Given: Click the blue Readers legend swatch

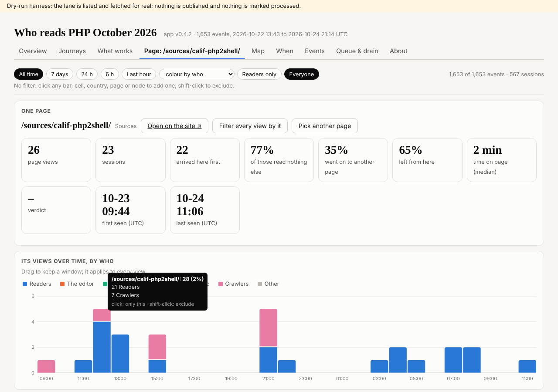Looking at the screenshot, I should (25, 284).
